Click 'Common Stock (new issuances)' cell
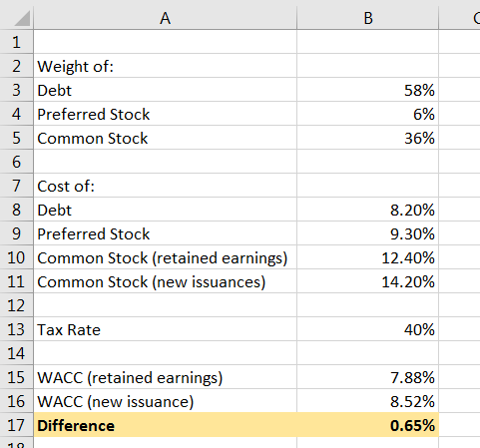The width and height of the screenshot is (480, 448). [166, 281]
